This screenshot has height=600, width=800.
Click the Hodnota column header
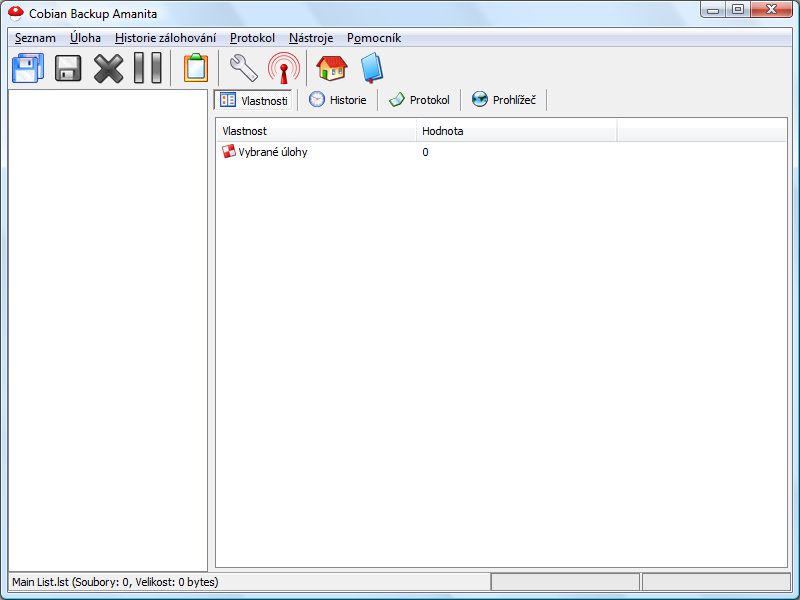pos(517,131)
